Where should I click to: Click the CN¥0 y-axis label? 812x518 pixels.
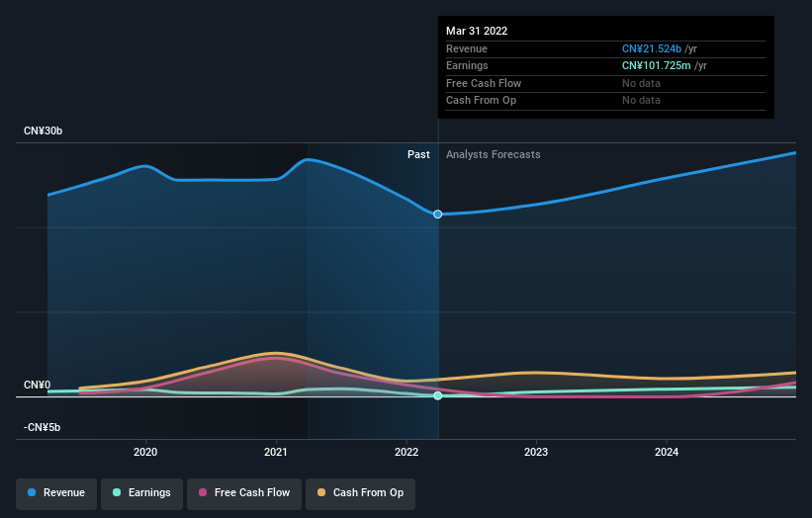(x=38, y=385)
